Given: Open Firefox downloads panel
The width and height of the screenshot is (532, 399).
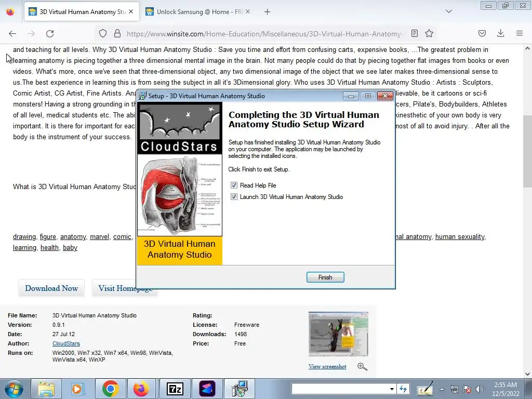Looking at the screenshot, I should (x=500, y=33).
